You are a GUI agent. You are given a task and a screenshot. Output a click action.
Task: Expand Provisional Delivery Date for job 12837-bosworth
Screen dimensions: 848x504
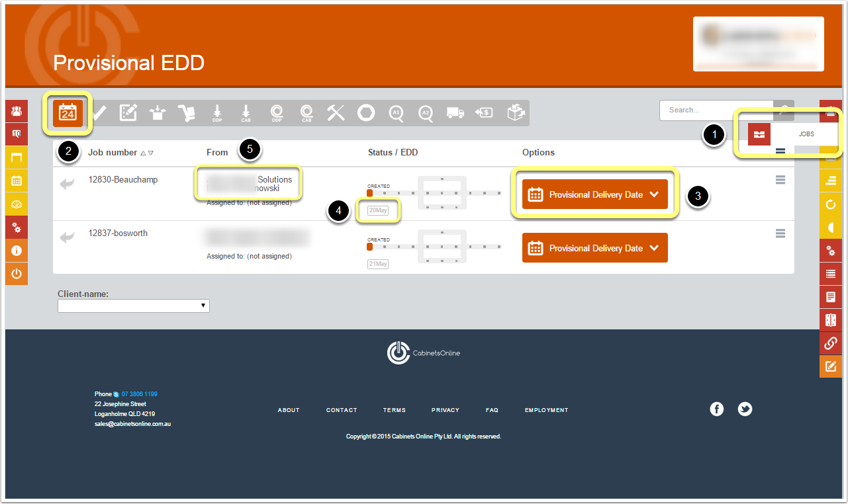[594, 248]
